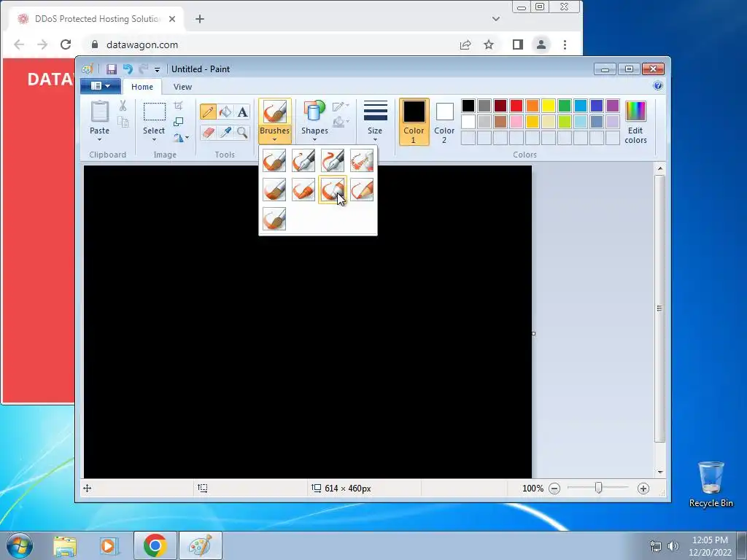
Task: Select the Color picker eyedropper tool
Action: (x=225, y=132)
